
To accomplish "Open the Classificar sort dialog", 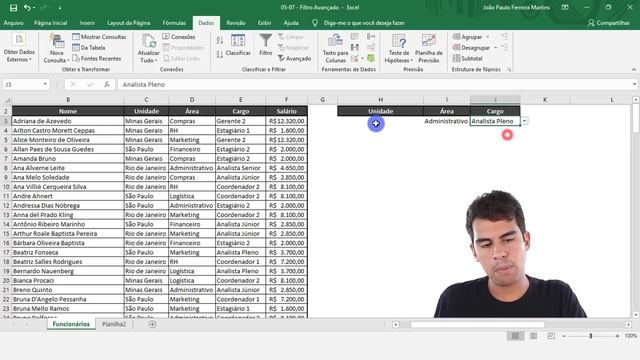I will click(238, 46).
